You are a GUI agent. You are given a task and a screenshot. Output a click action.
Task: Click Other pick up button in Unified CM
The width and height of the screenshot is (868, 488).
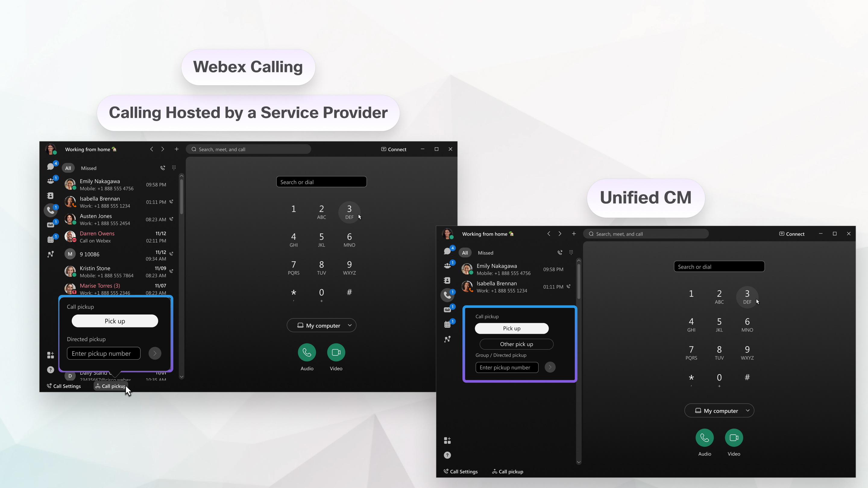tap(515, 344)
